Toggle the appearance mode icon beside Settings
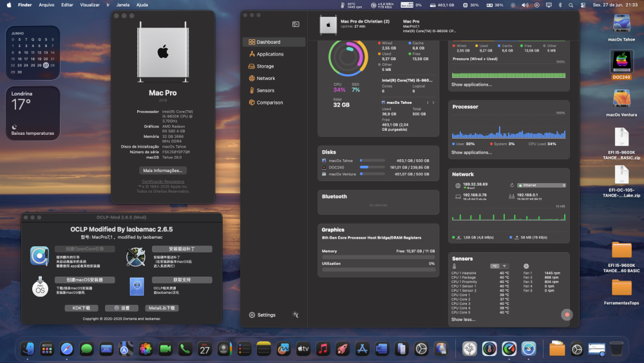This screenshot has width=644, height=363. (x=296, y=315)
